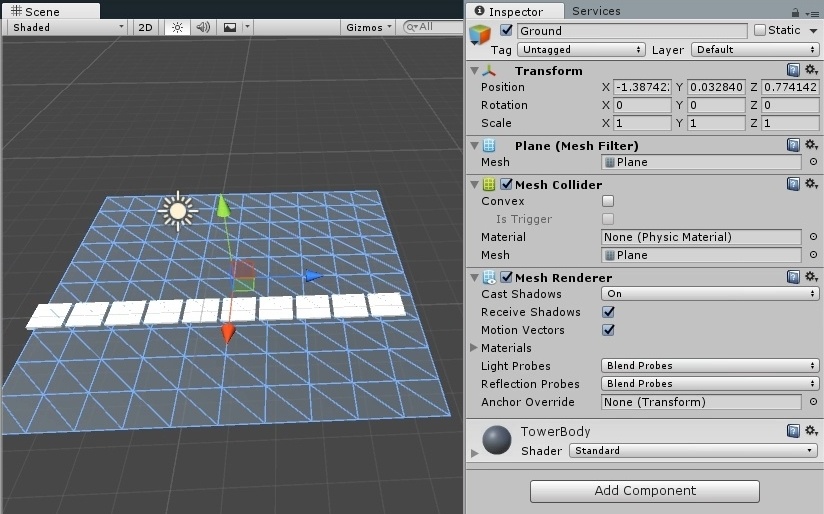This screenshot has height=514, width=824.
Task: Switch Scene view to 2D mode
Action: (145, 27)
